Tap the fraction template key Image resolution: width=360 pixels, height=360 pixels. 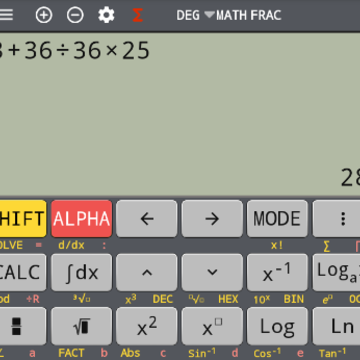coord(23,326)
